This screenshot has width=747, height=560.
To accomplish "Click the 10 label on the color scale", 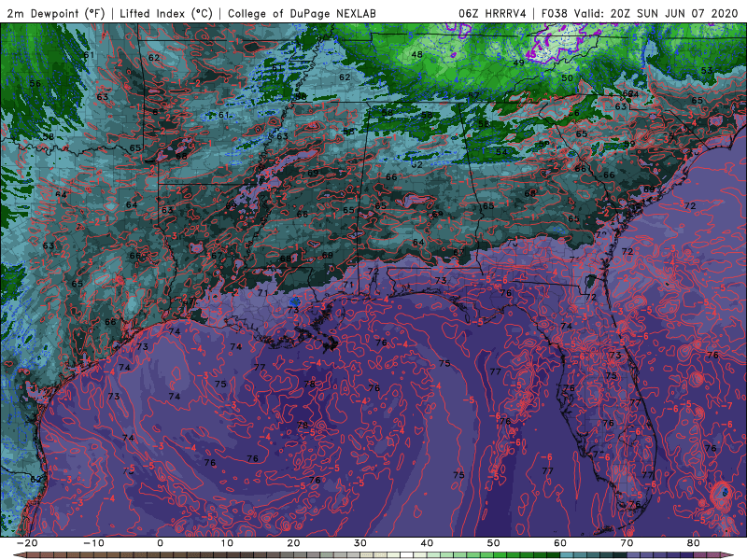I will (227, 543).
